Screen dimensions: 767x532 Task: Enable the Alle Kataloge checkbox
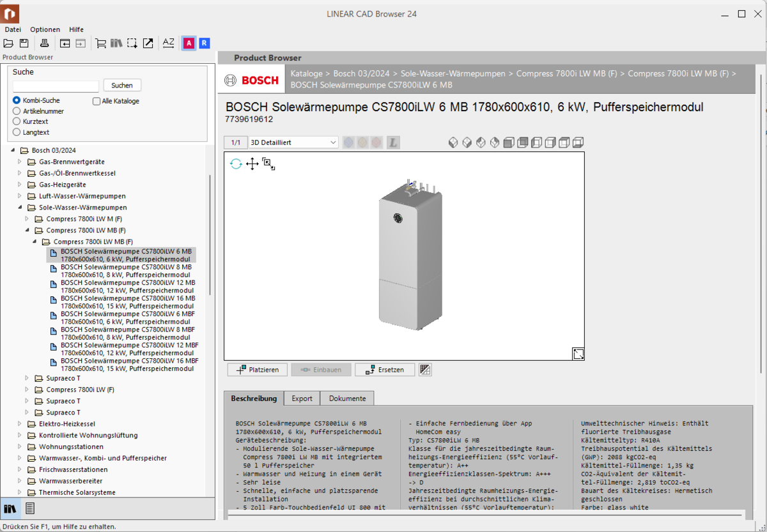tap(97, 101)
